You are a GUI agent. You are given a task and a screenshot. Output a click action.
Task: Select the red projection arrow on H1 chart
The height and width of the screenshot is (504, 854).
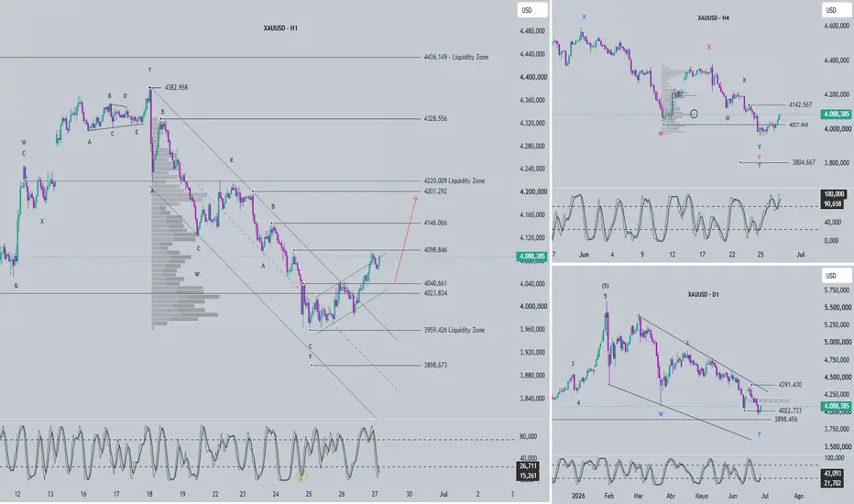click(405, 239)
